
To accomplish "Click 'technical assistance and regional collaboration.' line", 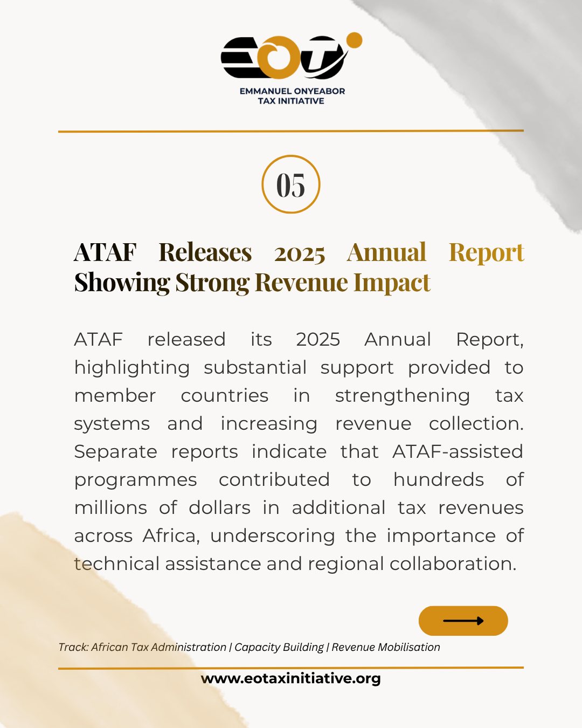I will tap(295, 564).
